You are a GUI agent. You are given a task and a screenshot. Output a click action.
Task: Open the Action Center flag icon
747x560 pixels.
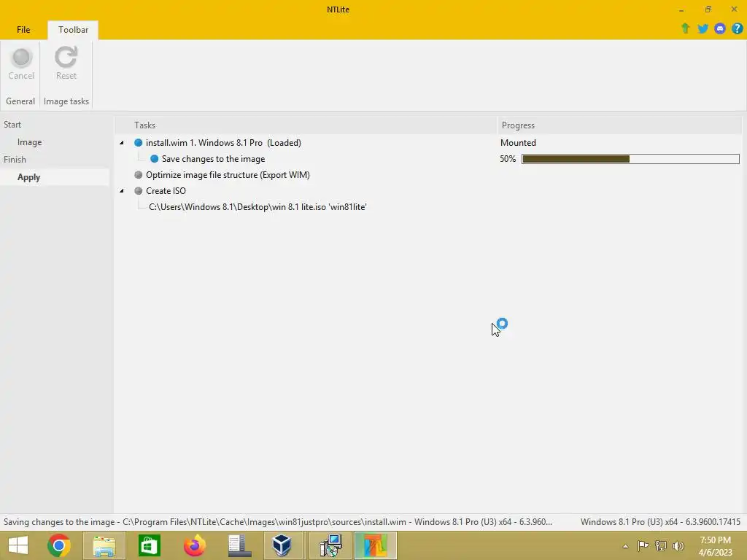643,545
